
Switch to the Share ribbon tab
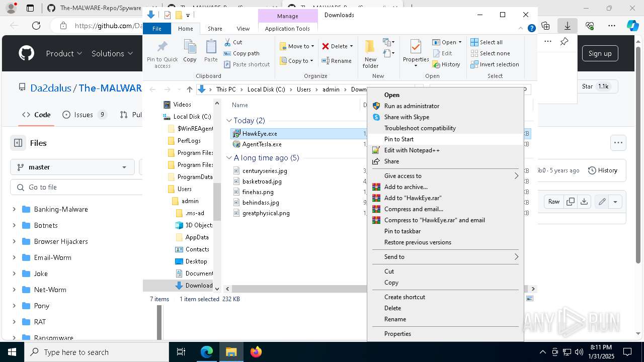click(215, 29)
